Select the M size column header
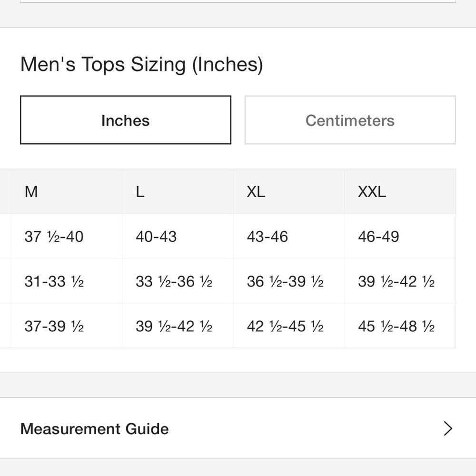The image size is (476, 476). pos(67,191)
